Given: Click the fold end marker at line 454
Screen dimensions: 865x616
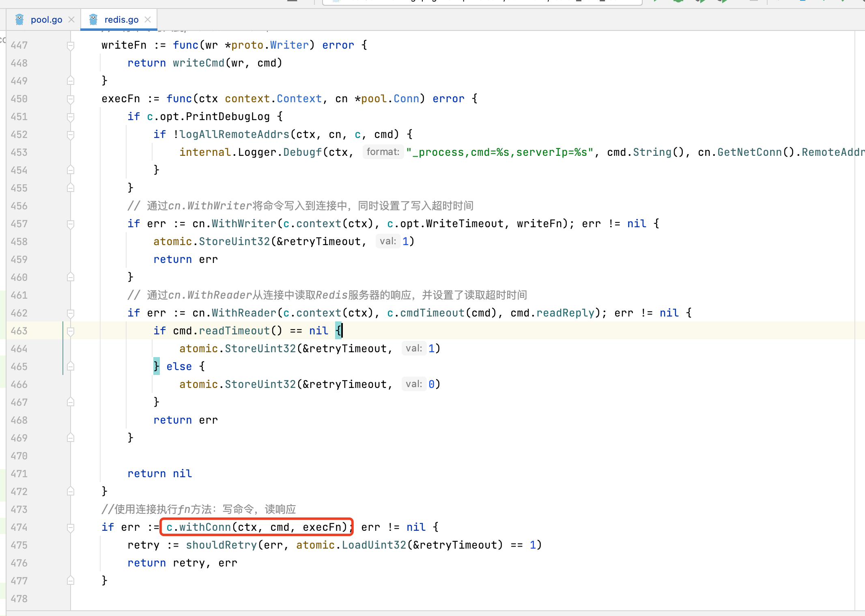Looking at the screenshot, I should 71,170.
